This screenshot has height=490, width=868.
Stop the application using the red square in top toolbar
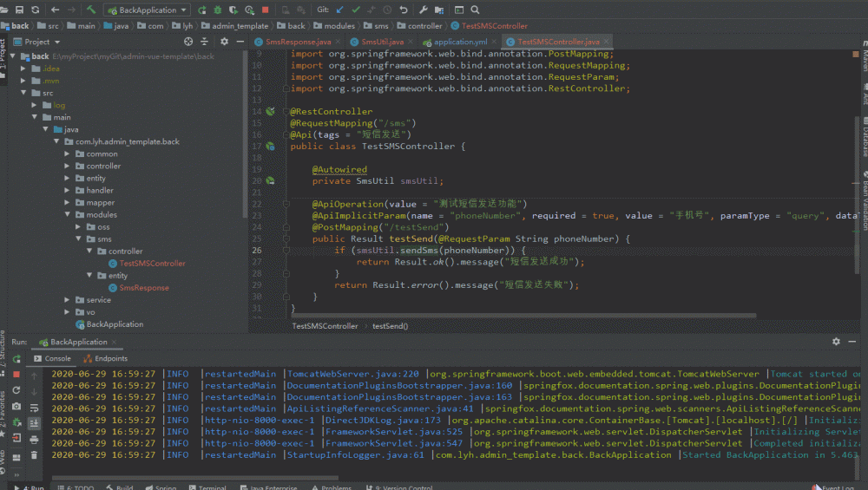[265, 10]
